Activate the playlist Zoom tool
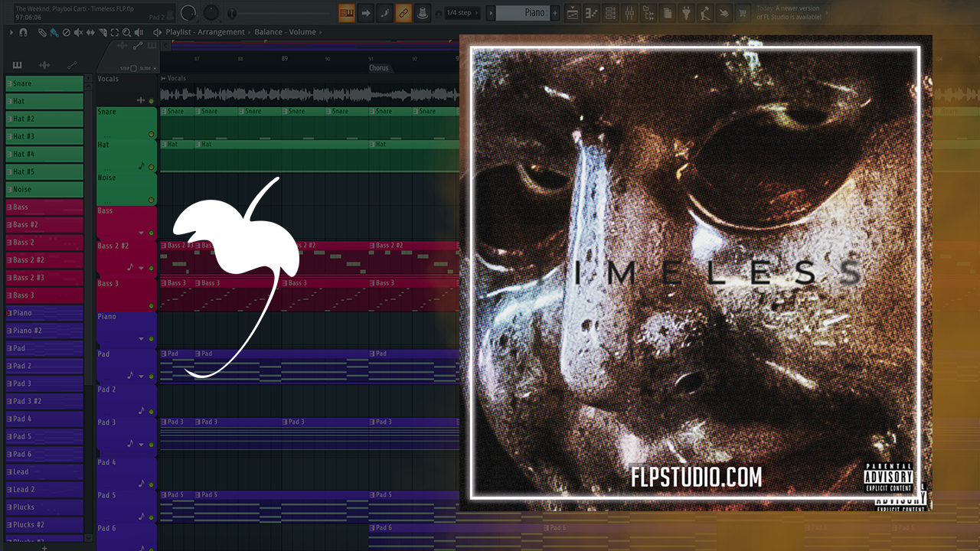The height and width of the screenshot is (551, 980). pyautogui.click(x=126, y=32)
